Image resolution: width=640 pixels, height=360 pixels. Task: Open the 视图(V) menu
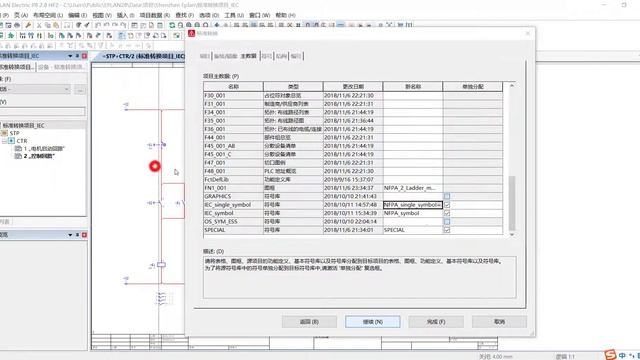pyautogui.click(x=102, y=15)
